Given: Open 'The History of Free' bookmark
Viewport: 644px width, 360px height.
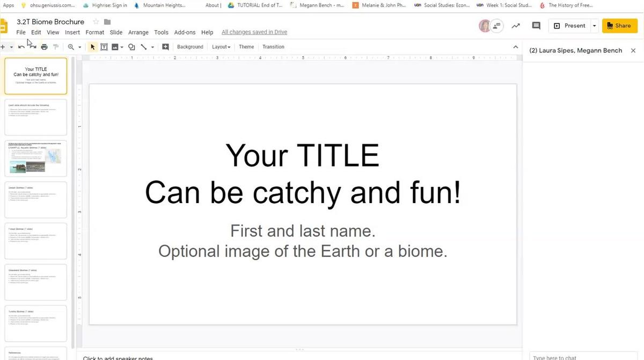Looking at the screenshot, I should [x=567, y=5].
